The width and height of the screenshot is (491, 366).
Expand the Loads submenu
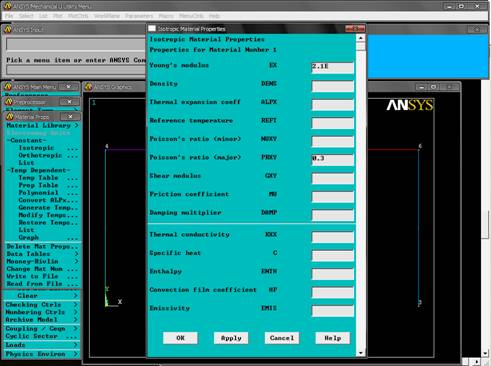[42, 345]
